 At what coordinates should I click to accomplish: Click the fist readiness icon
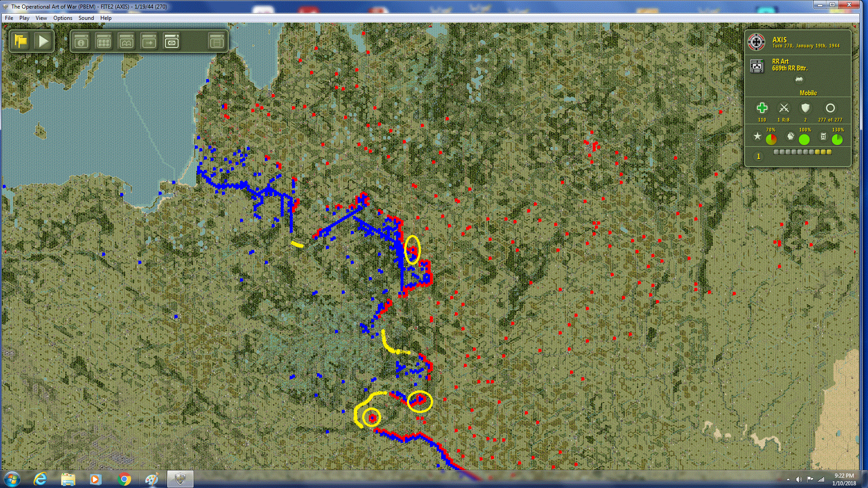(x=791, y=136)
